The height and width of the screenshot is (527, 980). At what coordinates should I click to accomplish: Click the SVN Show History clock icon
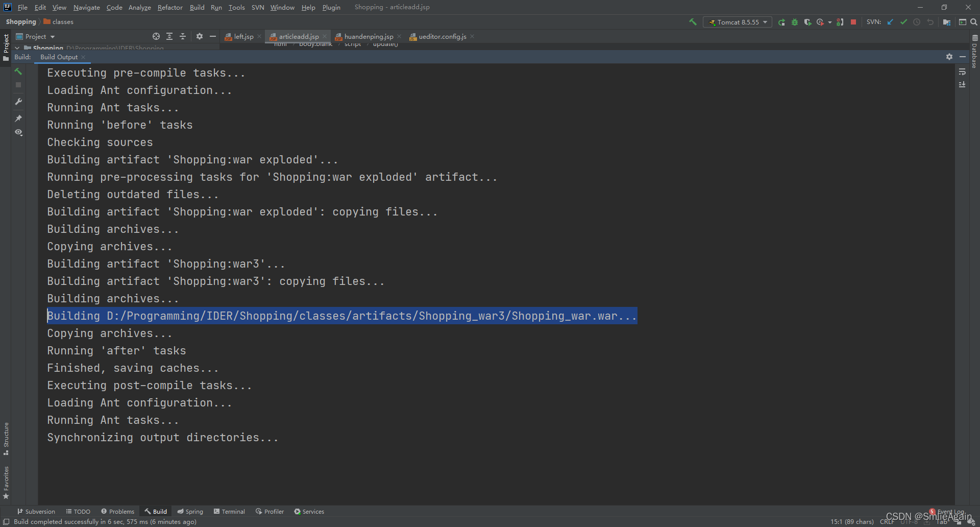917,22
